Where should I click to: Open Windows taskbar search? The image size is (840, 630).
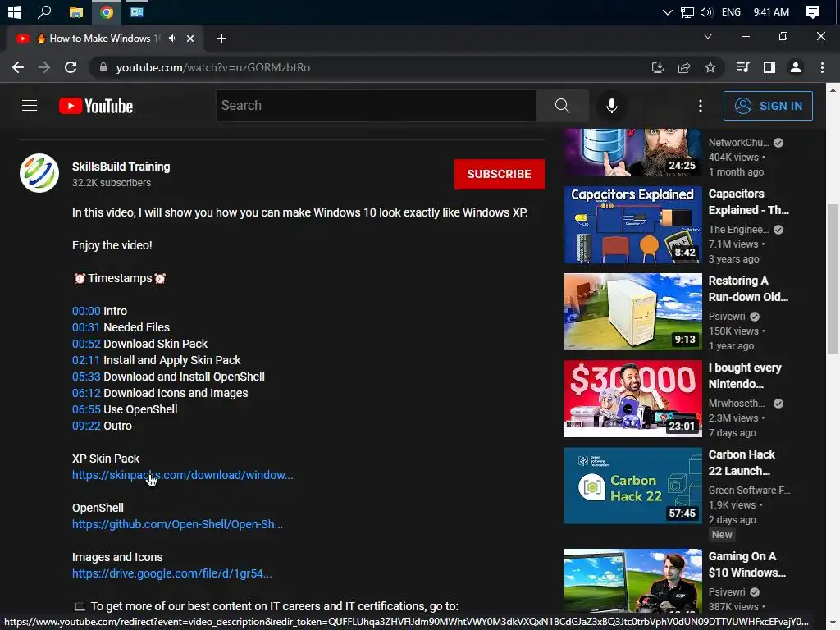click(x=45, y=11)
